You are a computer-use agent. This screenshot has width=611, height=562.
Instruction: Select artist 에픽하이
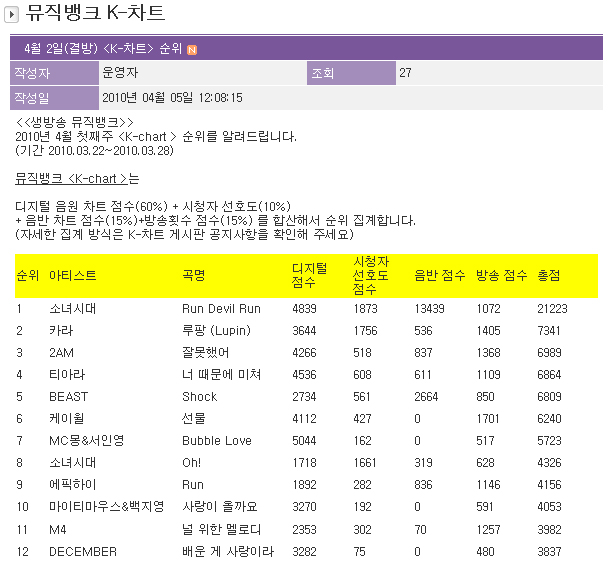click(72, 484)
